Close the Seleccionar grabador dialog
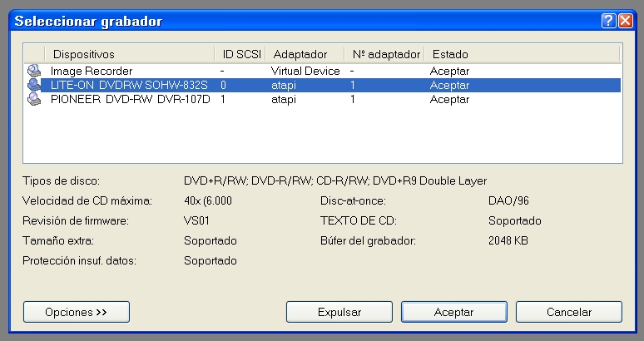The image size is (644, 341). pyautogui.click(x=626, y=21)
